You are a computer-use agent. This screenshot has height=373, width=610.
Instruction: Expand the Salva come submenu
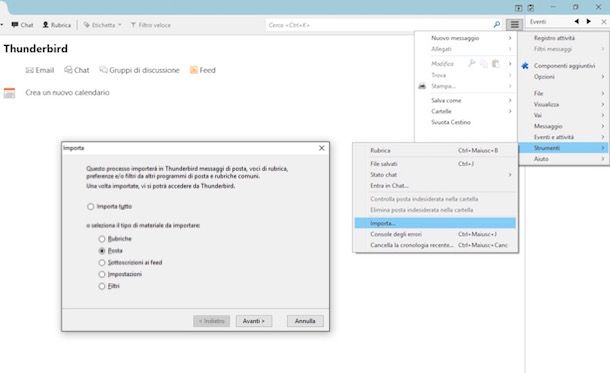point(466,100)
